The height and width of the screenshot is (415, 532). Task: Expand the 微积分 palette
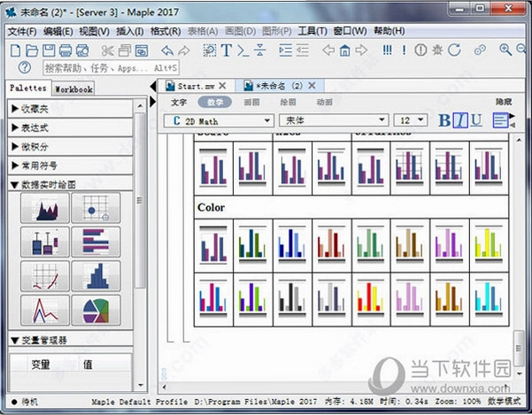click(x=70, y=147)
